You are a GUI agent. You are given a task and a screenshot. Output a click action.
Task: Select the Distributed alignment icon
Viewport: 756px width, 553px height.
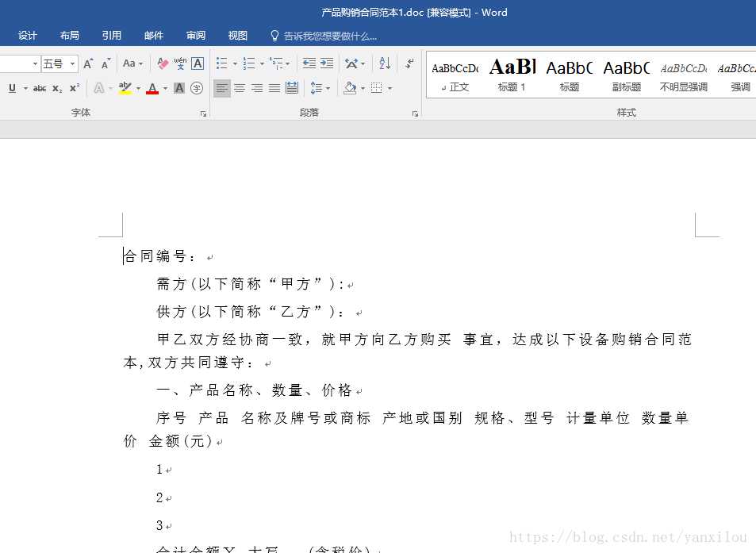point(292,87)
